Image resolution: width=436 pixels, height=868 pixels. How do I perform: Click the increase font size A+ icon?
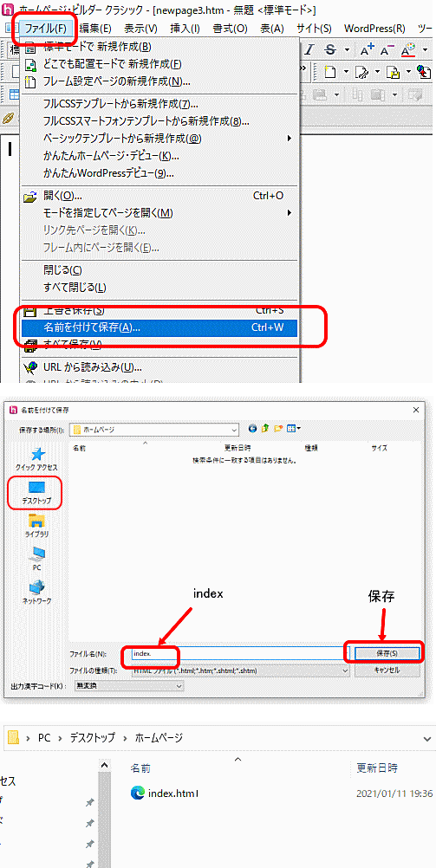tap(367, 50)
